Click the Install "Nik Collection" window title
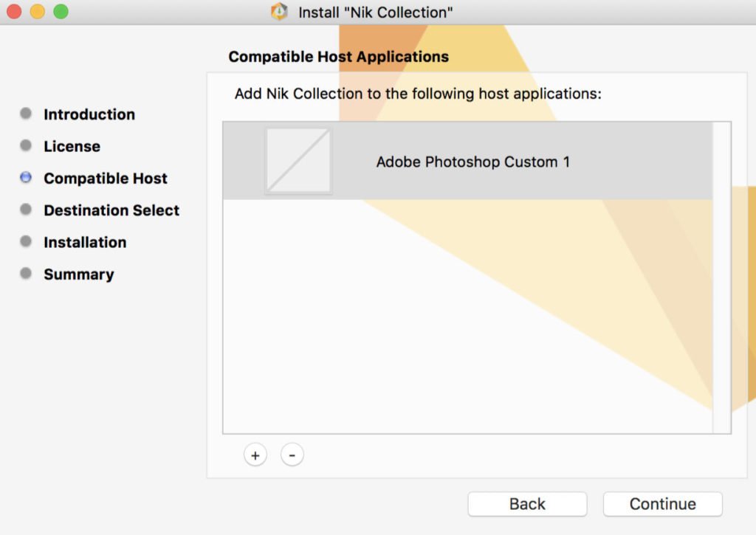The image size is (756, 535). coord(376,12)
